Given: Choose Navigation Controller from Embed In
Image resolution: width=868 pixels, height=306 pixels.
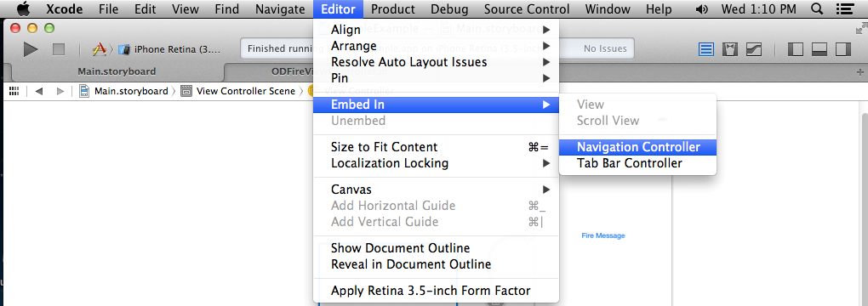Looking at the screenshot, I should coord(637,147).
